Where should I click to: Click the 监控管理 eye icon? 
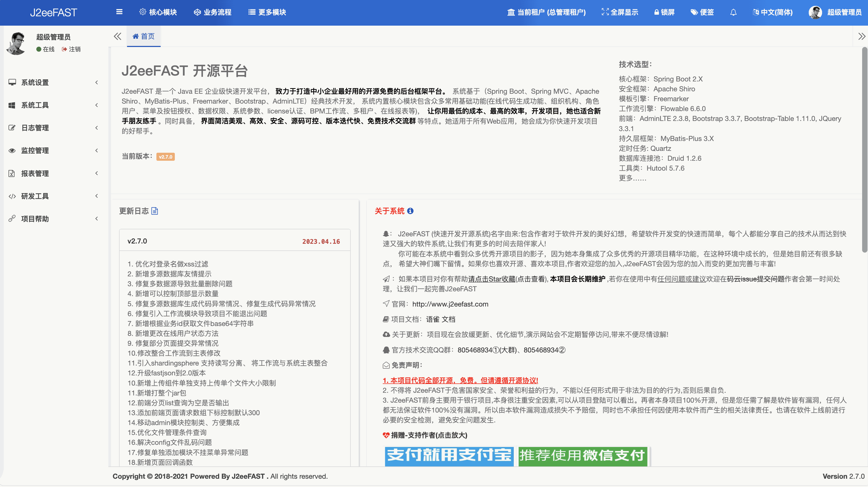[12, 151]
